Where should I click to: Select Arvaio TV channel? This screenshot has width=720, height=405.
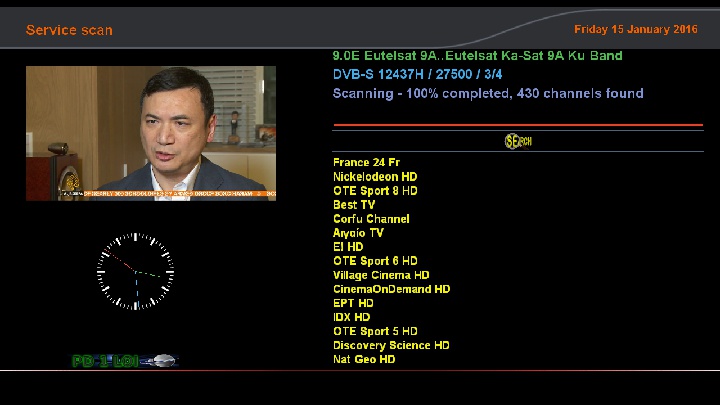point(358,233)
